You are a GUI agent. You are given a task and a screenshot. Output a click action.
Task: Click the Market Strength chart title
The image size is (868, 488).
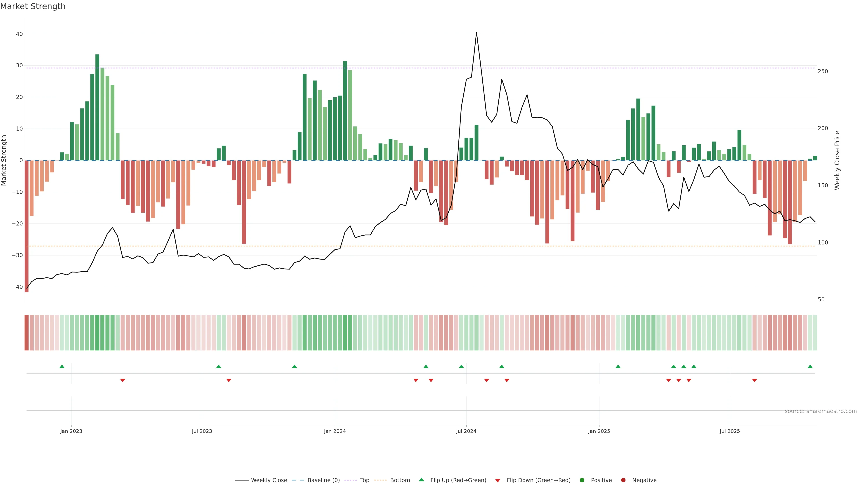33,6
